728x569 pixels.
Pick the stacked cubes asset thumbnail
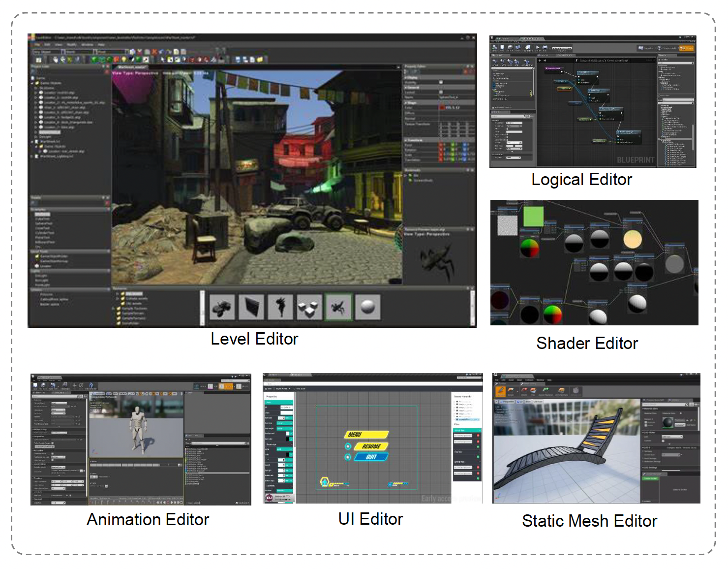(309, 308)
